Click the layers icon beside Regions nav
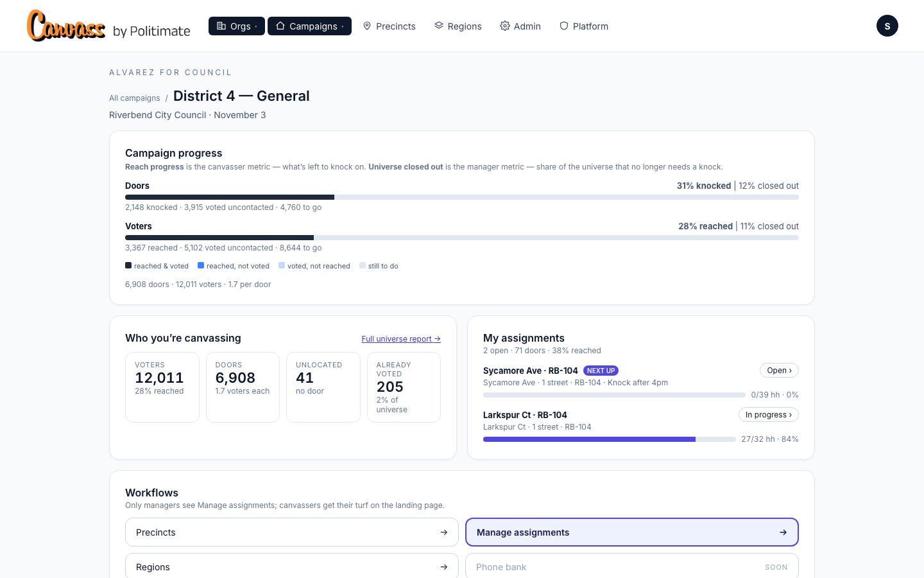924x578 pixels. click(439, 26)
